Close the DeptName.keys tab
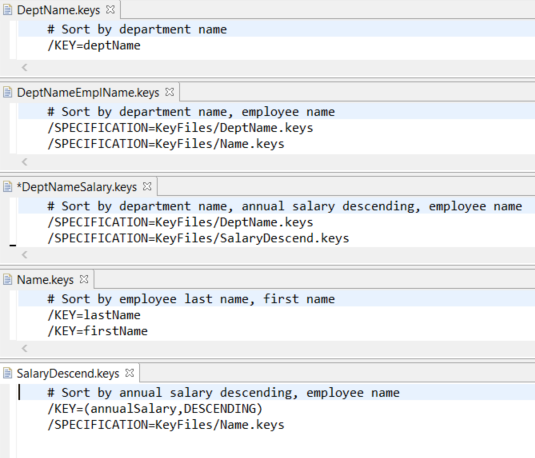 click(110, 10)
